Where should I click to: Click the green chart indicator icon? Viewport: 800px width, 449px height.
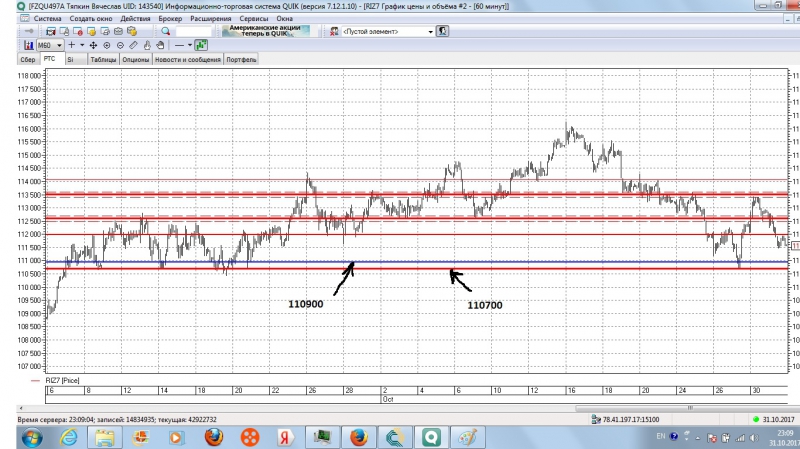tap(201, 45)
